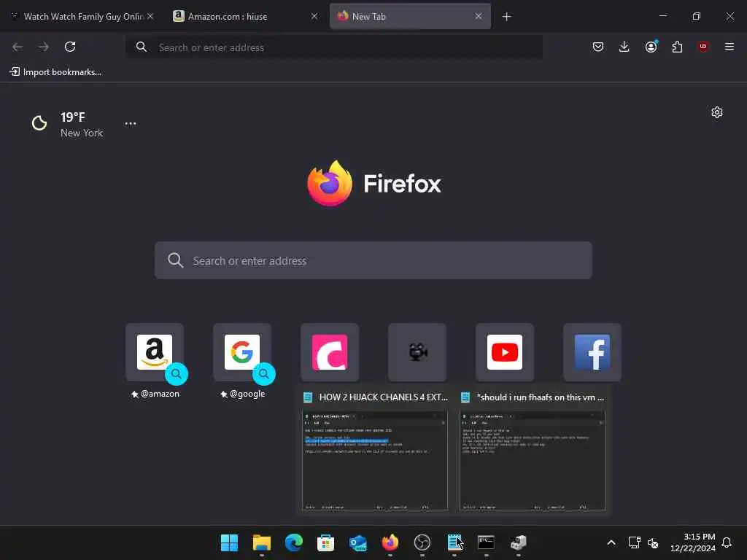
Task: Open network status tray icon
Action: pos(634,542)
